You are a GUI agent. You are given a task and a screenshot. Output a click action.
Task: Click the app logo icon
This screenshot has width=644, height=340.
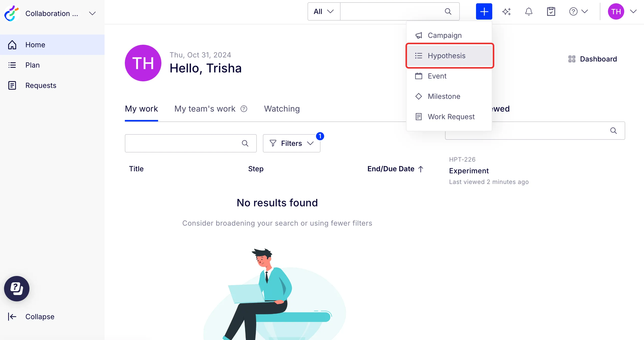(12, 13)
